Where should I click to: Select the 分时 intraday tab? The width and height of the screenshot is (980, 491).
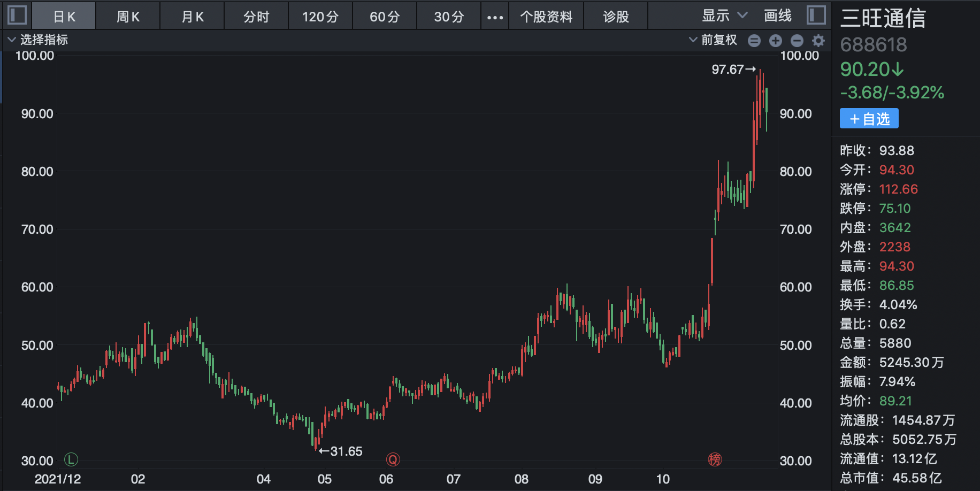pyautogui.click(x=256, y=17)
